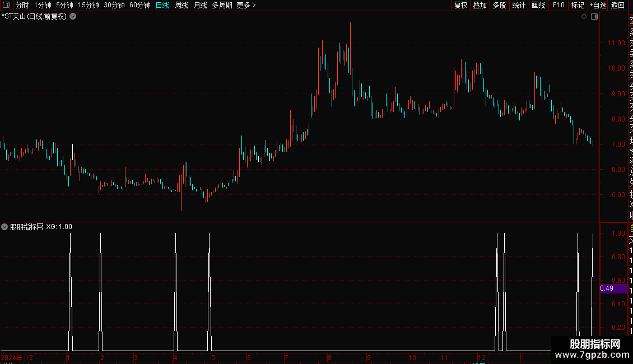Open 多周期 multi-period view

222,5
